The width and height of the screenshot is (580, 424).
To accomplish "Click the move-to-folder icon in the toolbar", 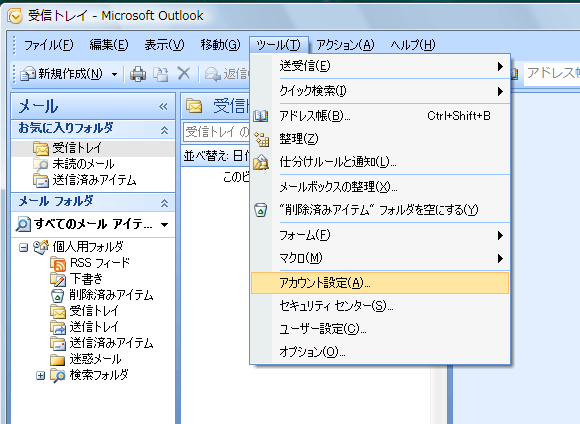I will (161, 74).
